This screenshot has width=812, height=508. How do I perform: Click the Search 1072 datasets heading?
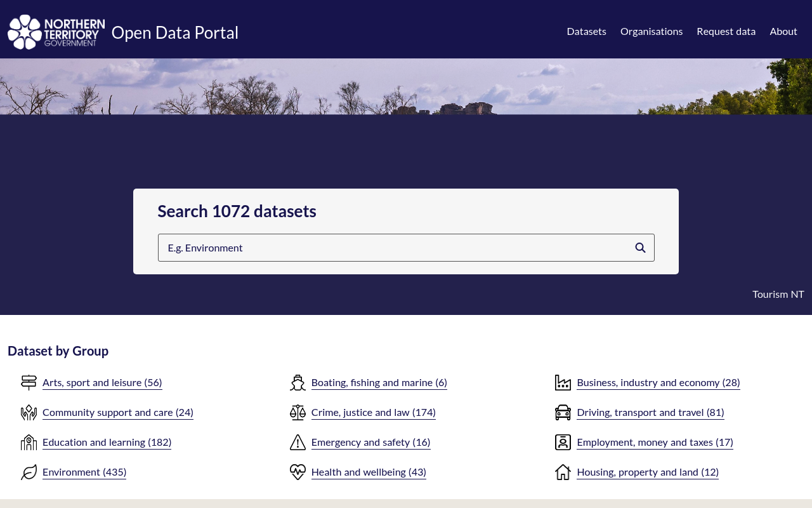pyautogui.click(x=237, y=211)
